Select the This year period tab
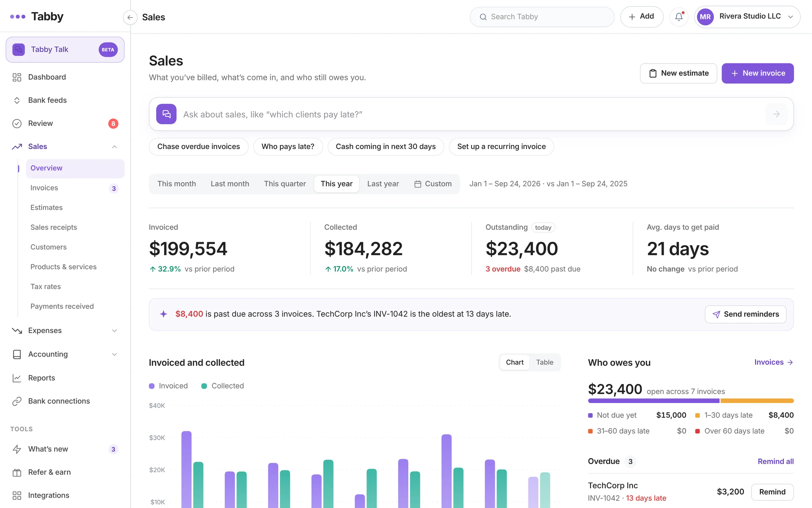The width and height of the screenshot is (812, 508). pos(336,184)
